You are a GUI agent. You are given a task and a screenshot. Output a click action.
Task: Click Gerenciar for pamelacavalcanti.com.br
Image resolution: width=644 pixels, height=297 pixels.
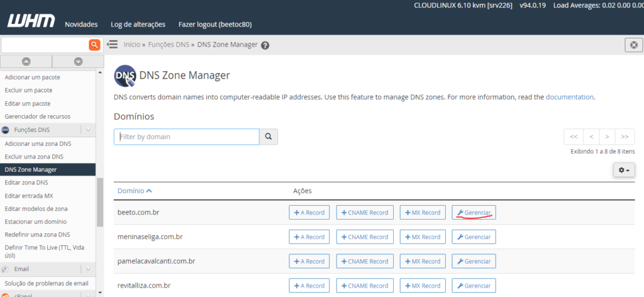(x=474, y=261)
